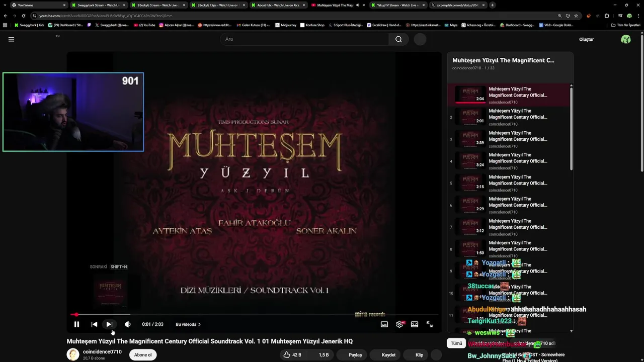The image size is (644, 362).
Task: Pause the video with the pause button
Action: 76,324
